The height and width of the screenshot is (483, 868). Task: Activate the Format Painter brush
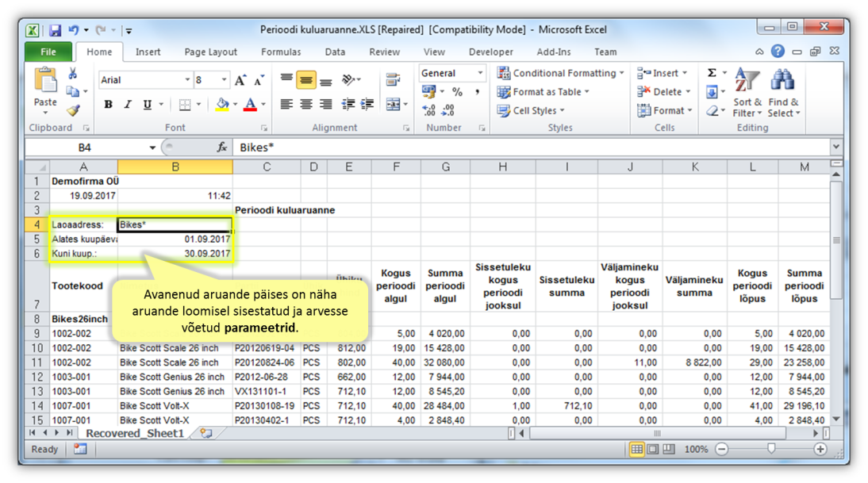coord(72,111)
